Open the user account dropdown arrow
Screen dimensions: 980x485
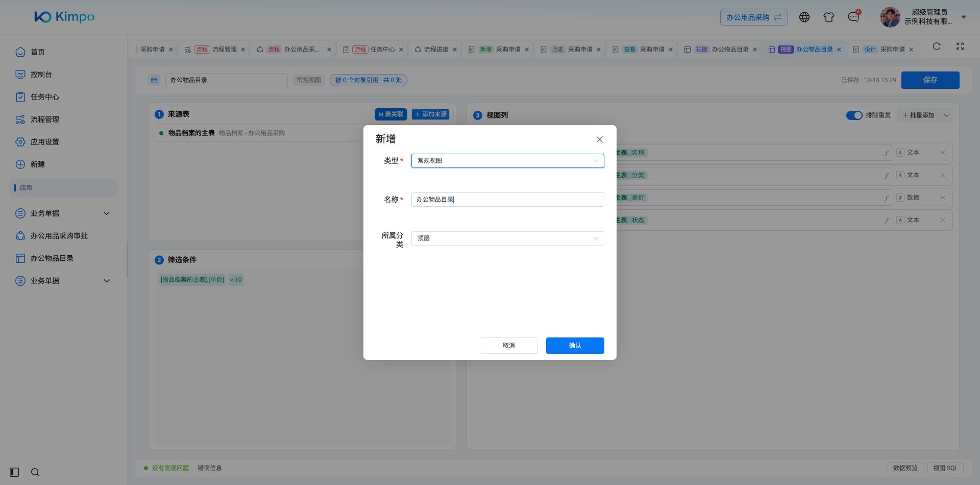click(964, 17)
